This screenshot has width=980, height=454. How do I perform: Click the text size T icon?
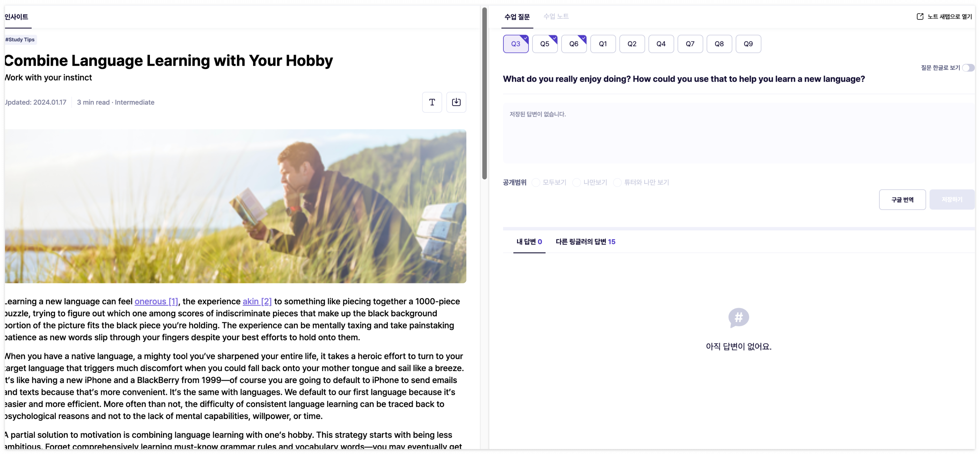(x=432, y=102)
